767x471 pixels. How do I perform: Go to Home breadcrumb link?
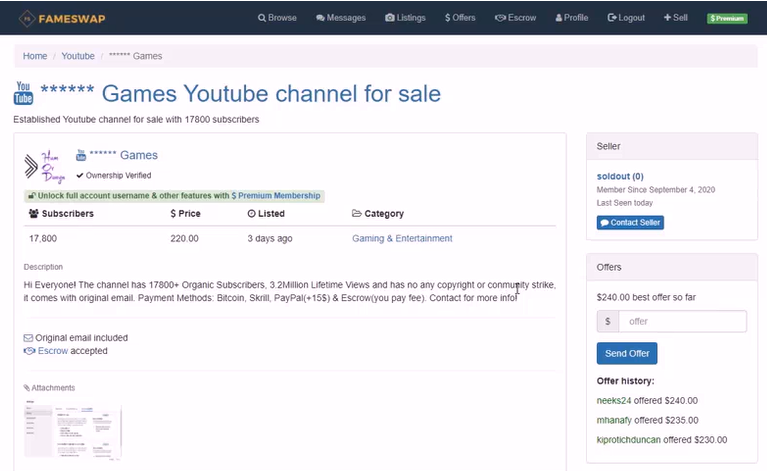pyautogui.click(x=35, y=56)
